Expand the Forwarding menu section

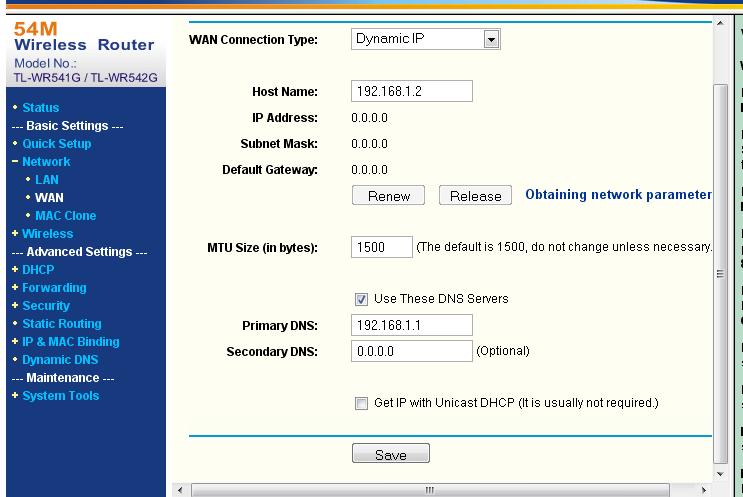coord(54,288)
